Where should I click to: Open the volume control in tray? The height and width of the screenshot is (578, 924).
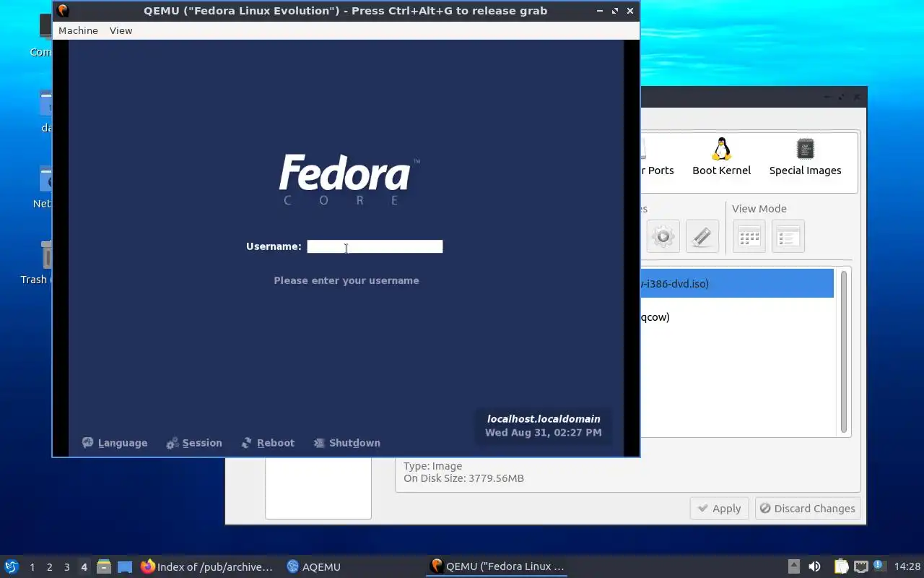click(814, 566)
